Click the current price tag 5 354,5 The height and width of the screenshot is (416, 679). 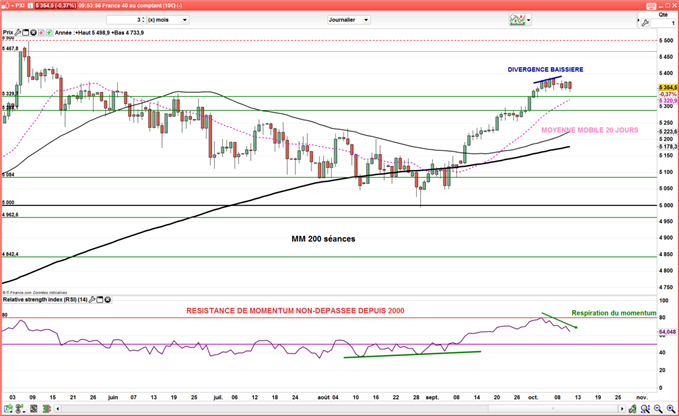668,87
